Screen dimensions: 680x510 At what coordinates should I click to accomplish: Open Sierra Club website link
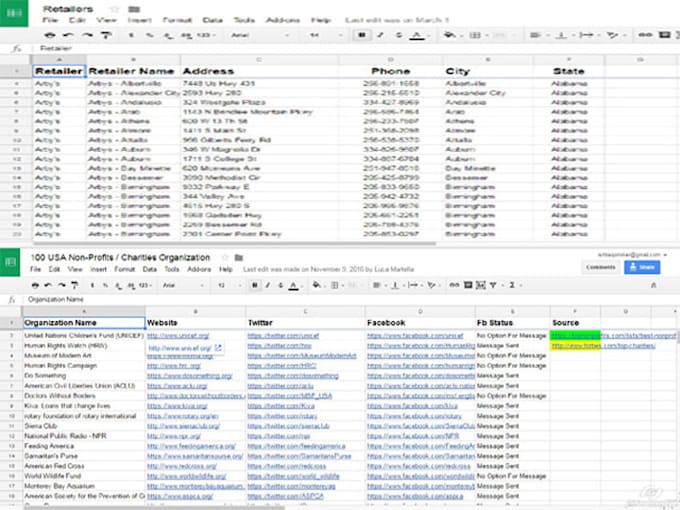click(x=183, y=426)
